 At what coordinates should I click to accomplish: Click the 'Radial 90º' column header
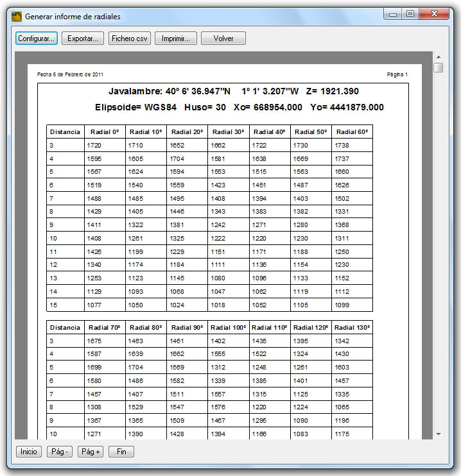coord(187,328)
